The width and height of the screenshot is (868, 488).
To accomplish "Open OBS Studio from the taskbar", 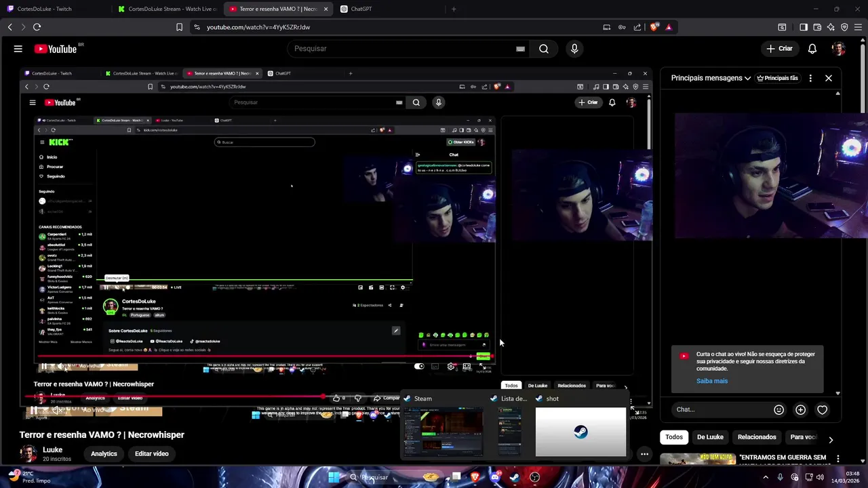I will point(534,477).
